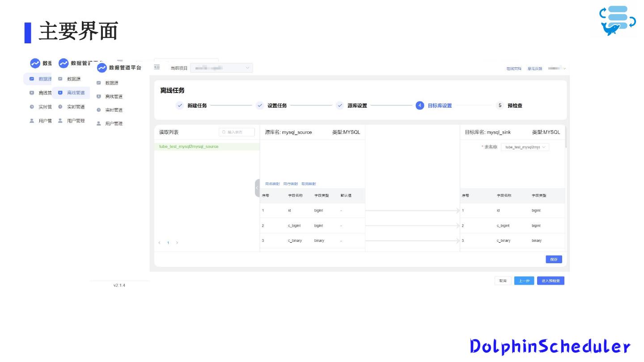Open the 在线文档 link

[x=514, y=68]
